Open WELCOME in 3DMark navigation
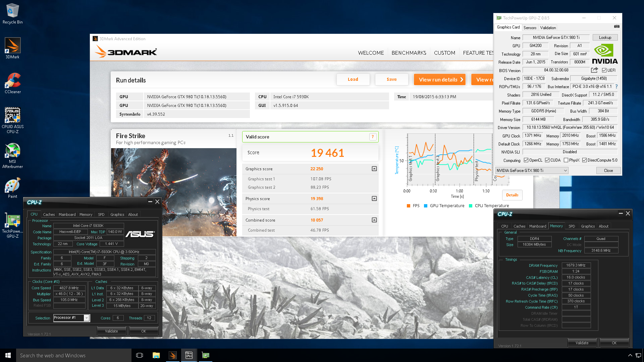 point(371,53)
